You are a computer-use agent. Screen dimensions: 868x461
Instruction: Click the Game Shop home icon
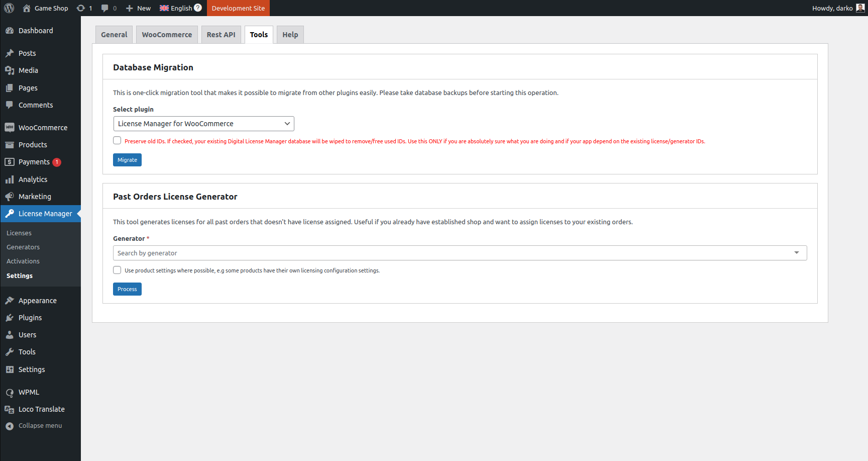(x=27, y=8)
